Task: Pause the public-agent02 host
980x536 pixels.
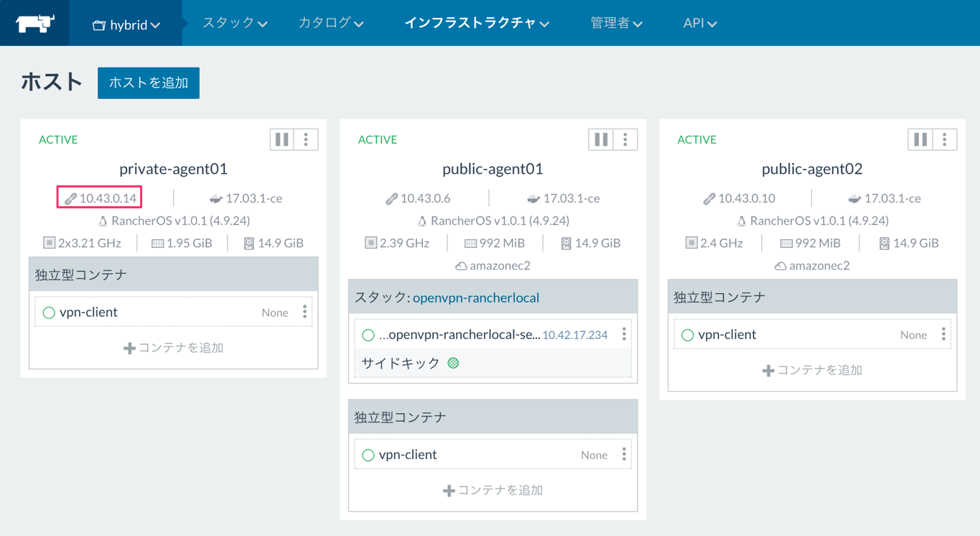Action: [920, 139]
